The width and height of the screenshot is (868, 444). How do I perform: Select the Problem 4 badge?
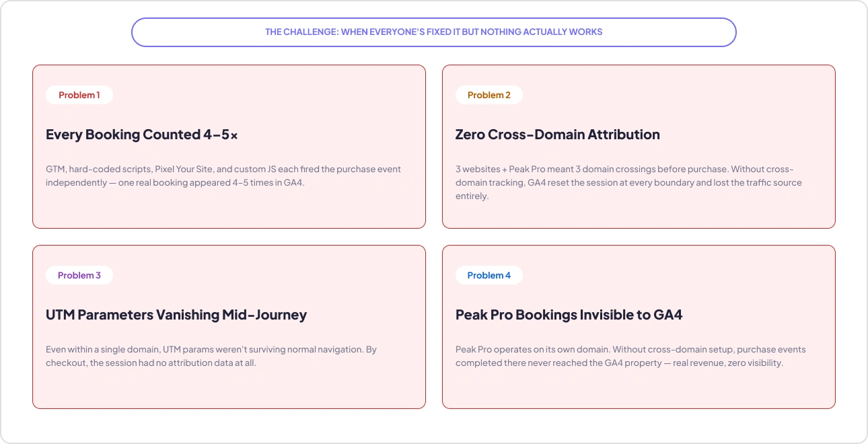click(489, 275)
